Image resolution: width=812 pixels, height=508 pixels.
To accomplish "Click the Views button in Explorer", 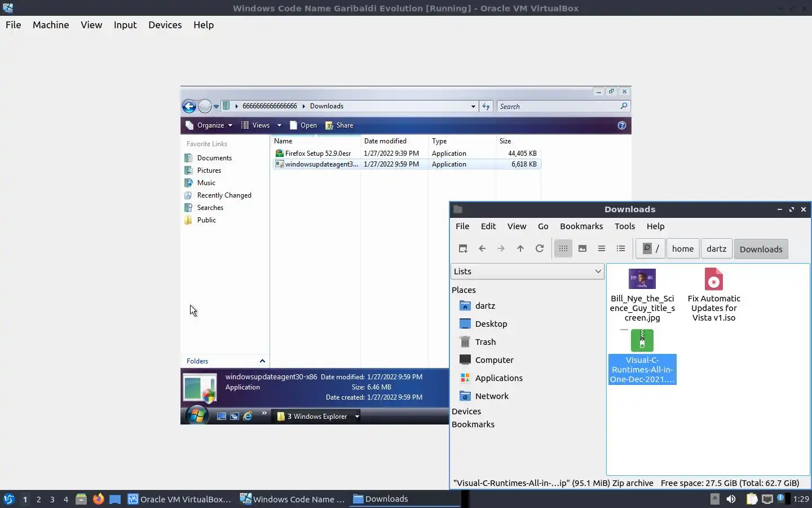I will coord(255,125).
